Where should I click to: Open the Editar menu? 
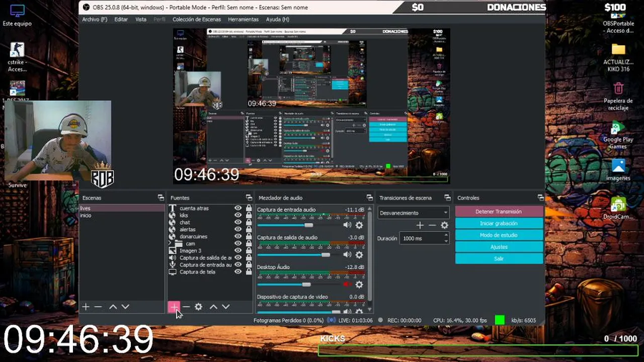click(121, 19)
